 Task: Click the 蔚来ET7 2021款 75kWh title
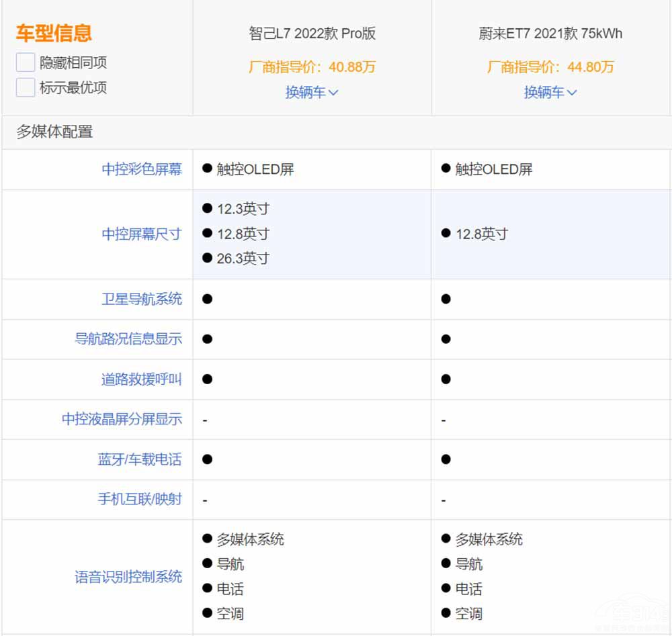(550, 34)
